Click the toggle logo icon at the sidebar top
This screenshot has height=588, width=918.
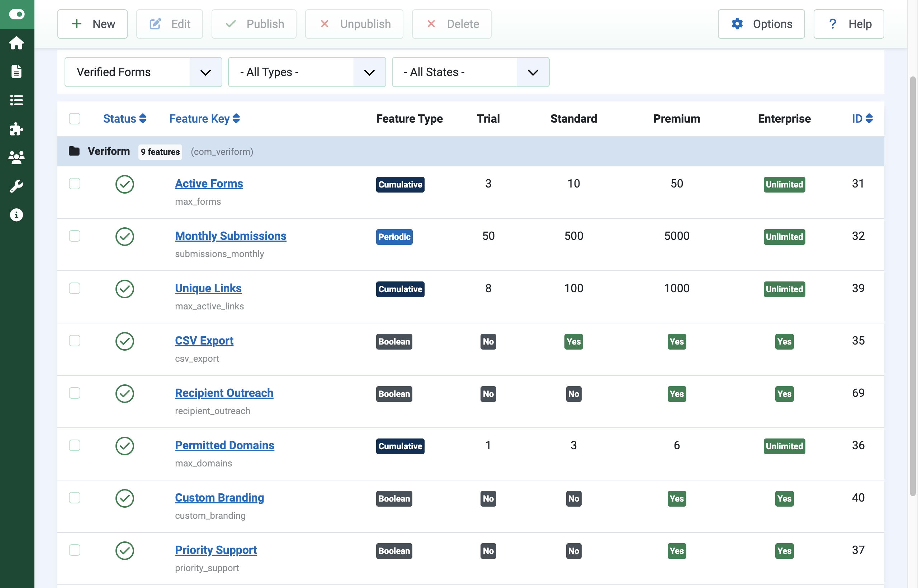(x=17, y=14)
